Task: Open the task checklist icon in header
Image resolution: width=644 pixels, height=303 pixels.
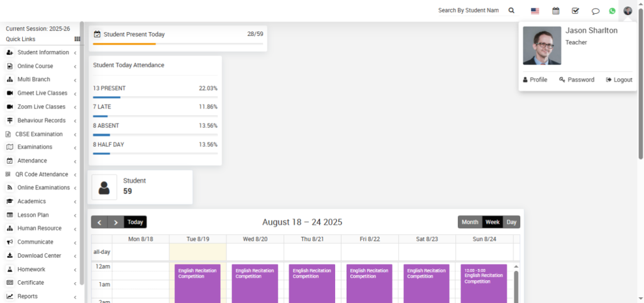Action: click(x=575, y=11)
